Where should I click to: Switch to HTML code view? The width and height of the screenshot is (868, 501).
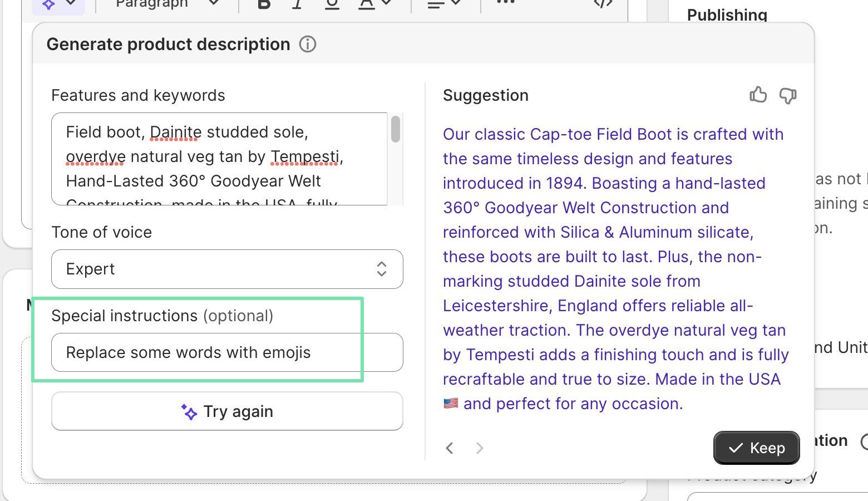click(x=603, y=4)
